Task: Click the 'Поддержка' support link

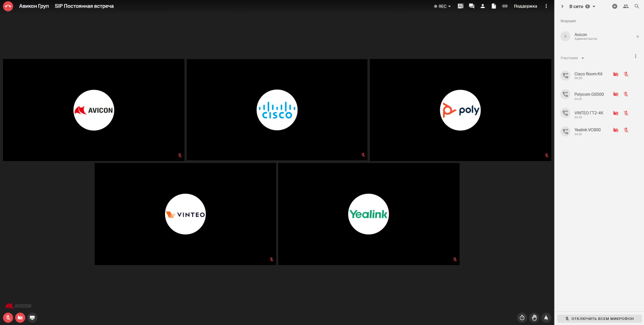Action: click(525, 6)
